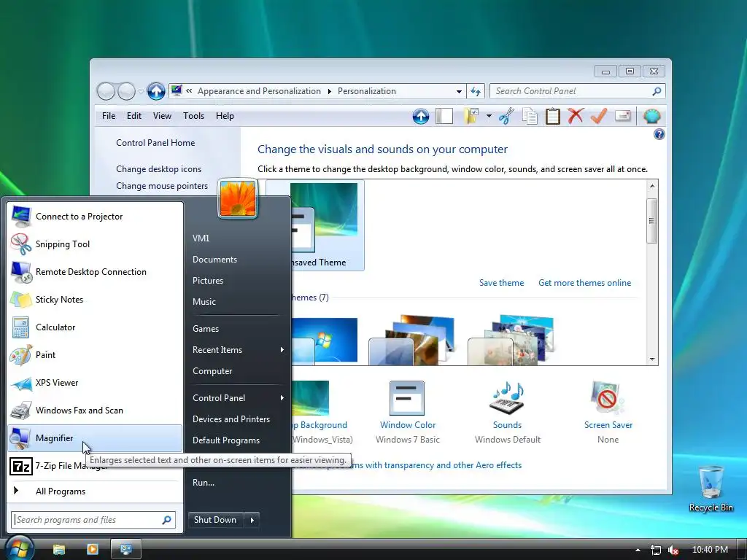Select the Unsaved Theme thumbnail
The width and height of the screenshot is (747, 560).
pyautogui.click(x=328, y=225)
